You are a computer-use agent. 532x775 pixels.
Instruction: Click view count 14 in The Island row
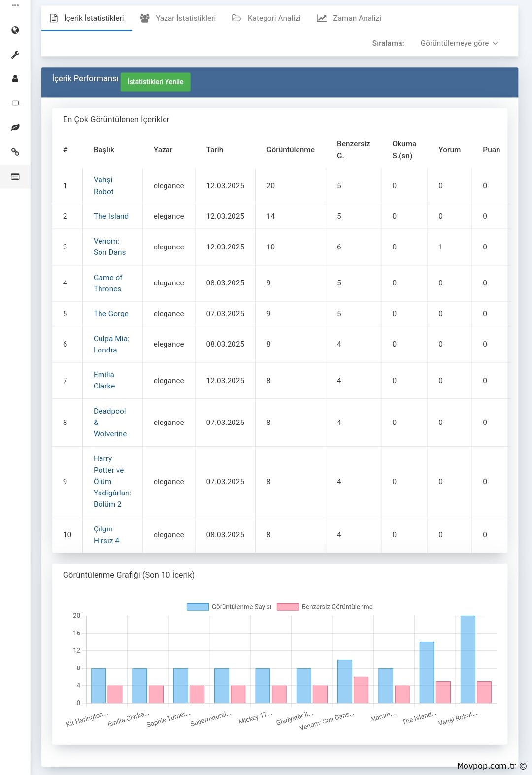coord(271,216)
